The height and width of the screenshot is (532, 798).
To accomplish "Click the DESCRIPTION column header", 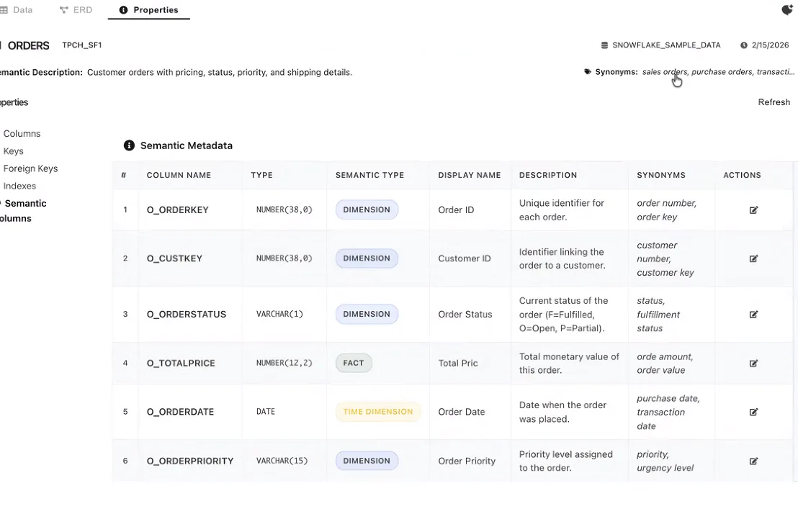I will (x=548, y=175).
